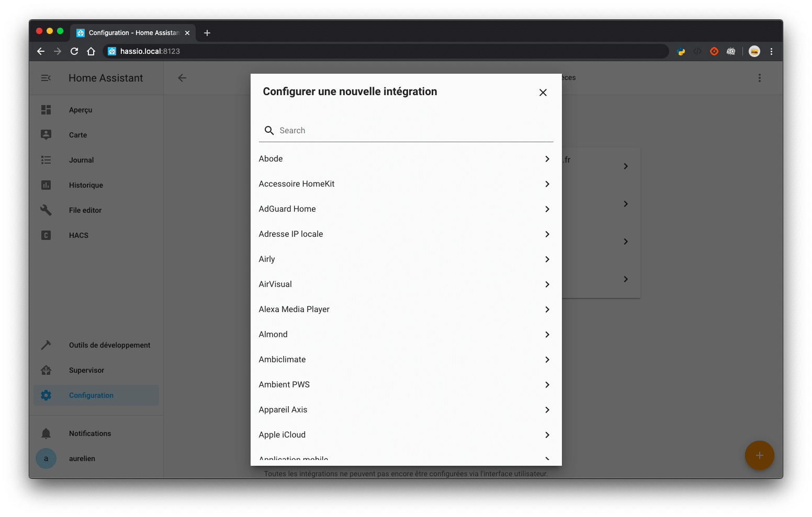Click the Notifications bell icon
The width and height of the screenshot is (812, 517).
46,433
